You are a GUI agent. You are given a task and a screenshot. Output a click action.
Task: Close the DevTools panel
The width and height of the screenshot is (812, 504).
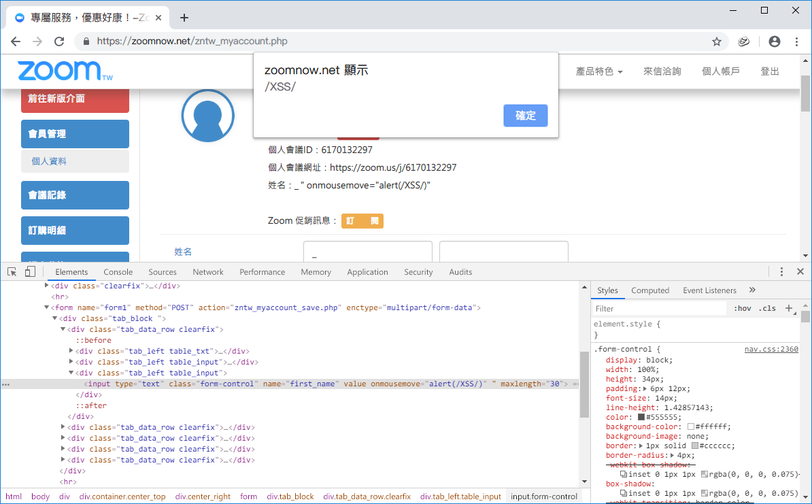pos(800,272)
